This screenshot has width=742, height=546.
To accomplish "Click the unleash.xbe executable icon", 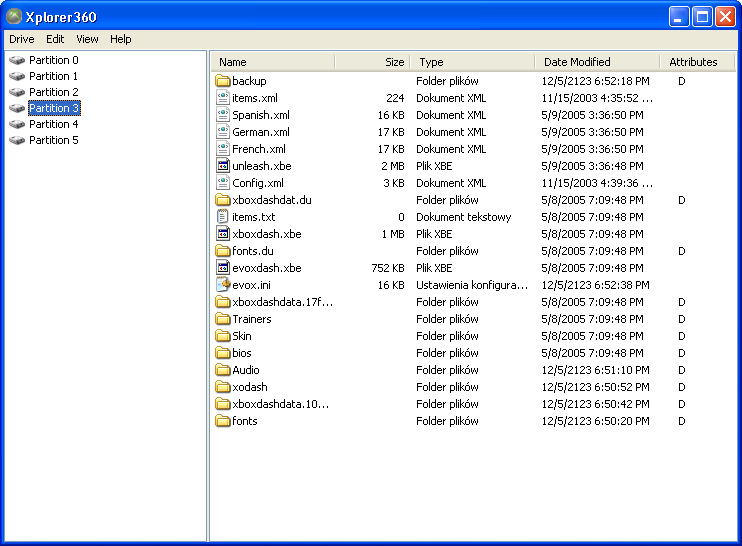I will pos(222,166).
